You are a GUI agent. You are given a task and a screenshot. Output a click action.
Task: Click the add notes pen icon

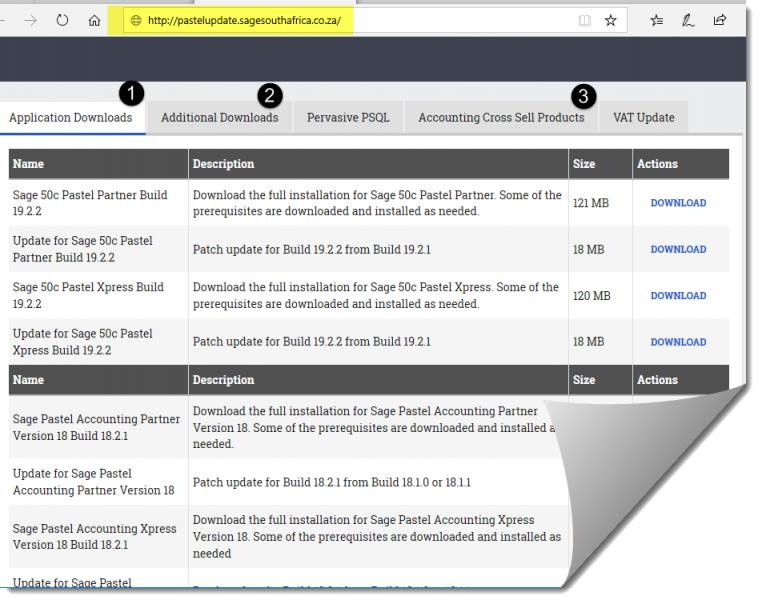click(690, 20)
